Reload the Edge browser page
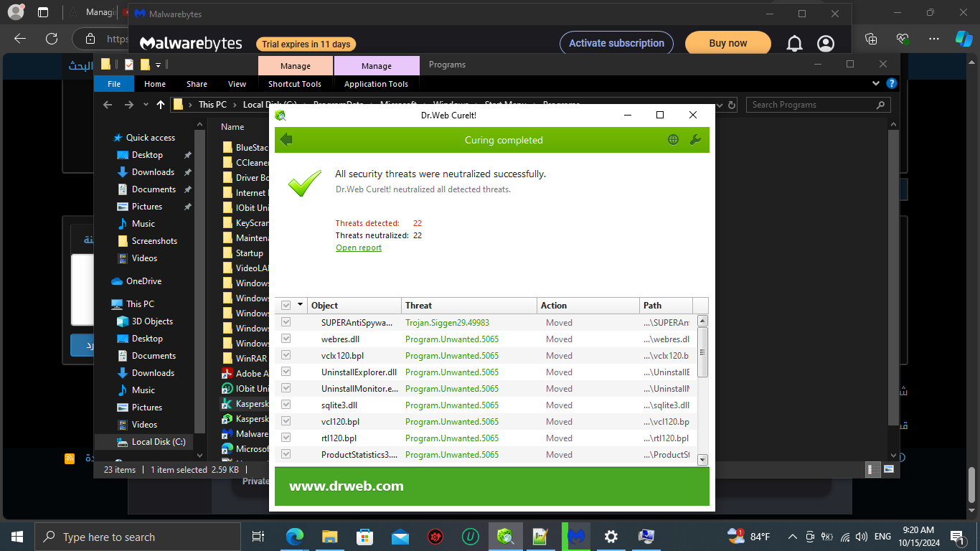Image resolution: width=980 pixels, height=551 pixels. click(51, 39)
